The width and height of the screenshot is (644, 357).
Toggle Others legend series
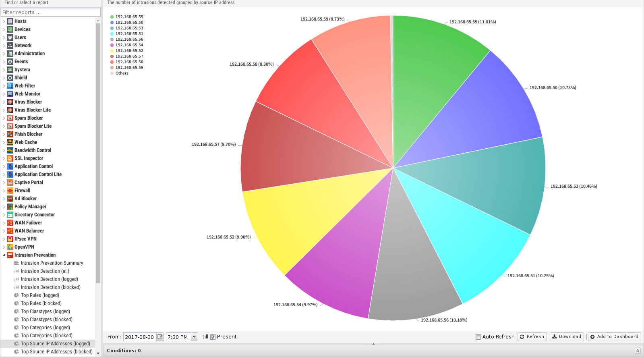(x=119, y=73)
